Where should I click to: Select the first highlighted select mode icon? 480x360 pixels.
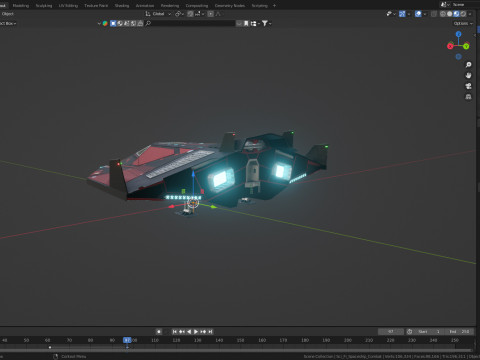pyautogui.click(x=113, y=23)
